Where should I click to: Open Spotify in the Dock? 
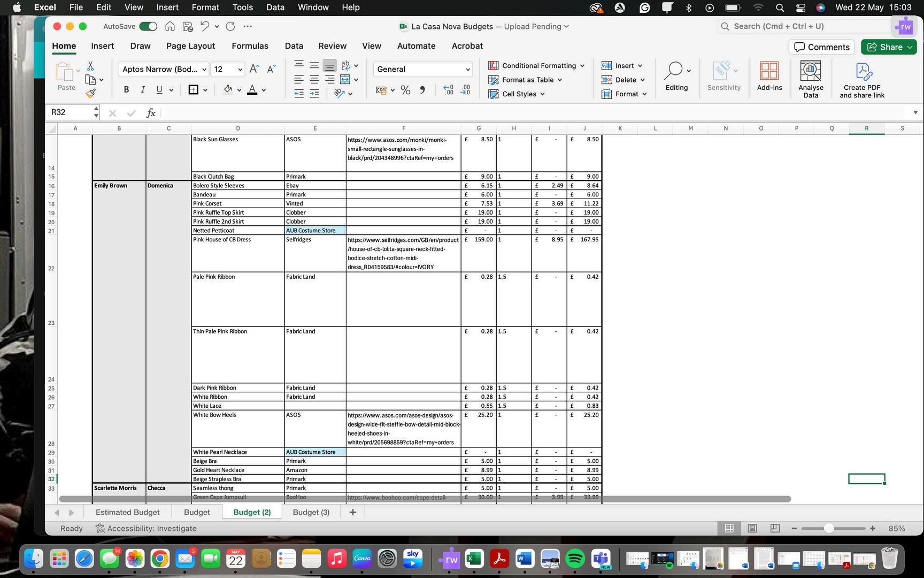(575, 559)
